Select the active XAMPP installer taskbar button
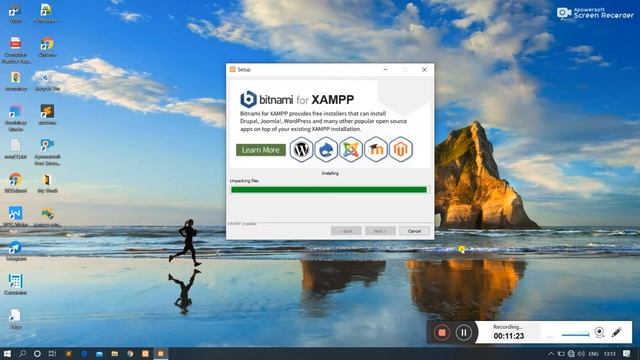Screen dimensions: 640x360 (x=160, y=353)
